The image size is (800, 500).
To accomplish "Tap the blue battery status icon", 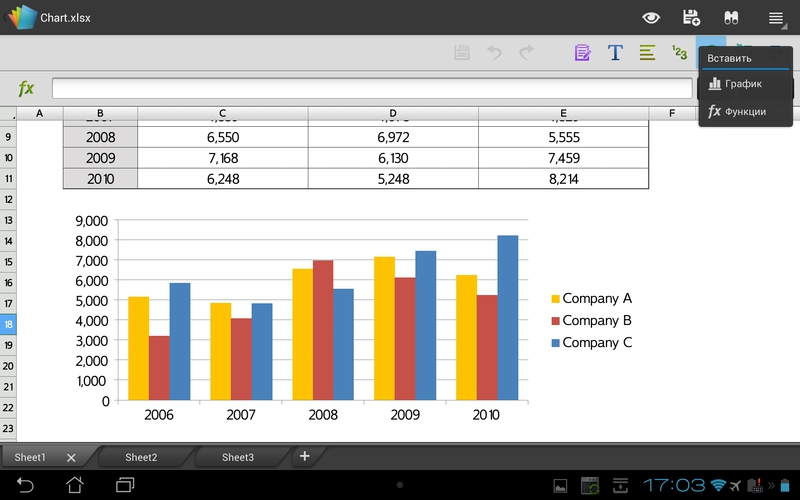I will coord(785,485).
